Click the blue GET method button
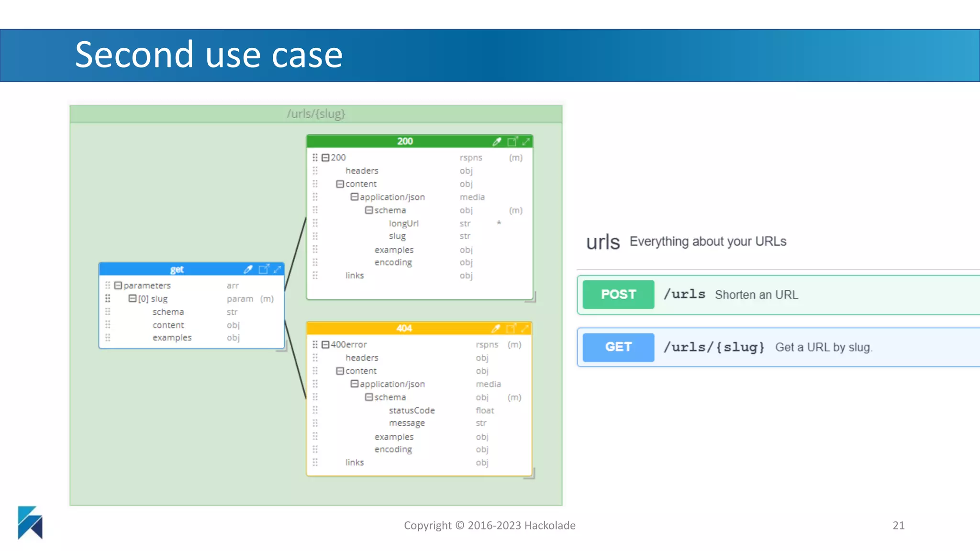 (618, 347)
